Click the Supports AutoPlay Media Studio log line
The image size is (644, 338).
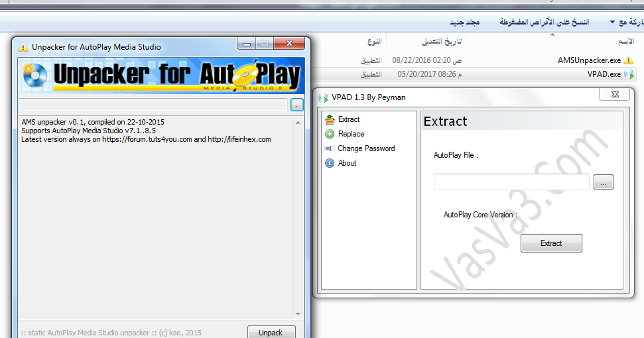click(88, 131)
